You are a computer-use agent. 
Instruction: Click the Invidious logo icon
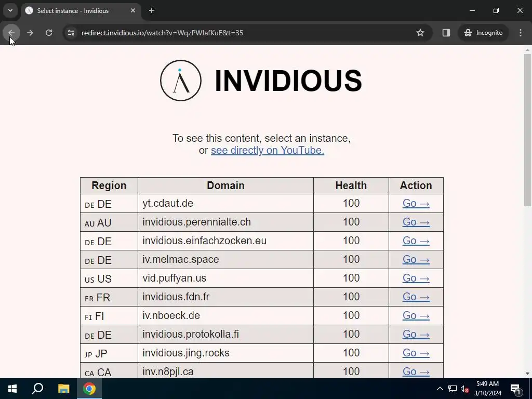tap(181, 81)
